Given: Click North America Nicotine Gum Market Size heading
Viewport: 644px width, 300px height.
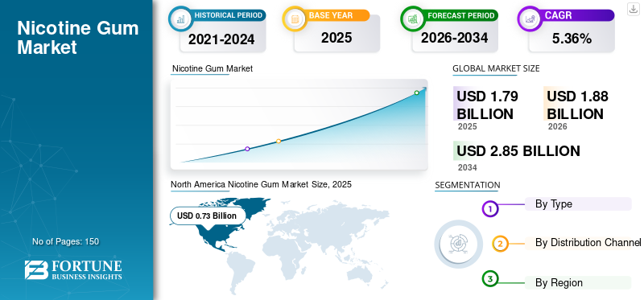Looking at the screenshot, I should 261,184.
